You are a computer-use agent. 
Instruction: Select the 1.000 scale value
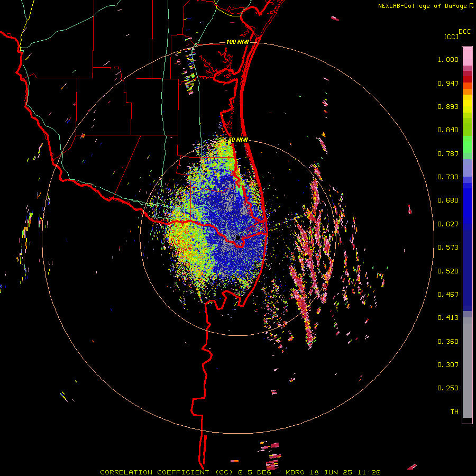coord(448,59)
